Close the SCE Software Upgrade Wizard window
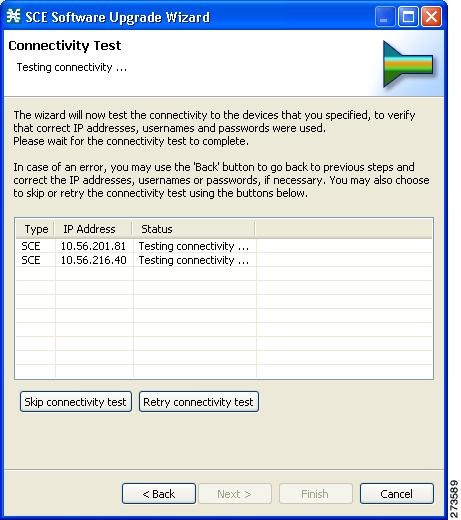Screen dimensions: 461x520 pyautogui.click(x=431, y=16)
